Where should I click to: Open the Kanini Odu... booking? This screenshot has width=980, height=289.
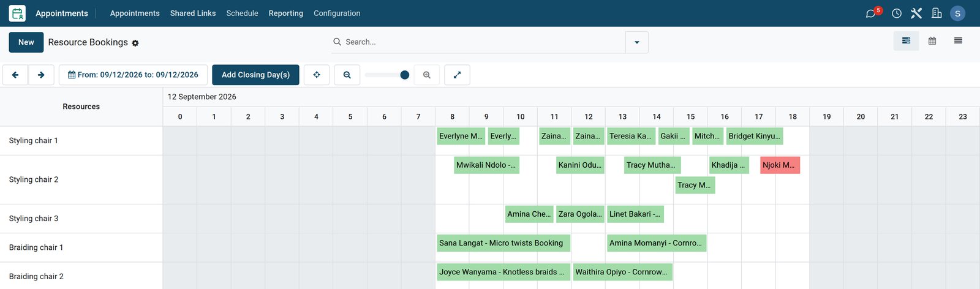tap(580, 165)
